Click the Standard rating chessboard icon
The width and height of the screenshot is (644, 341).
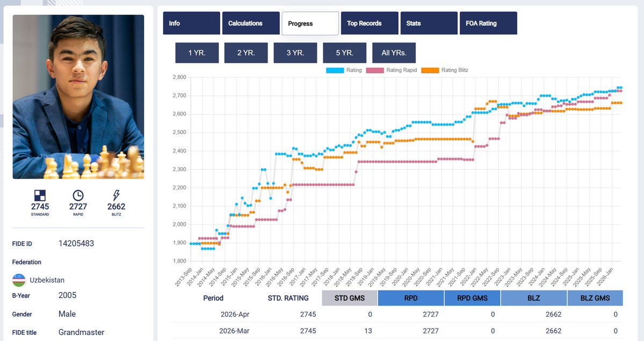(40, 195)
